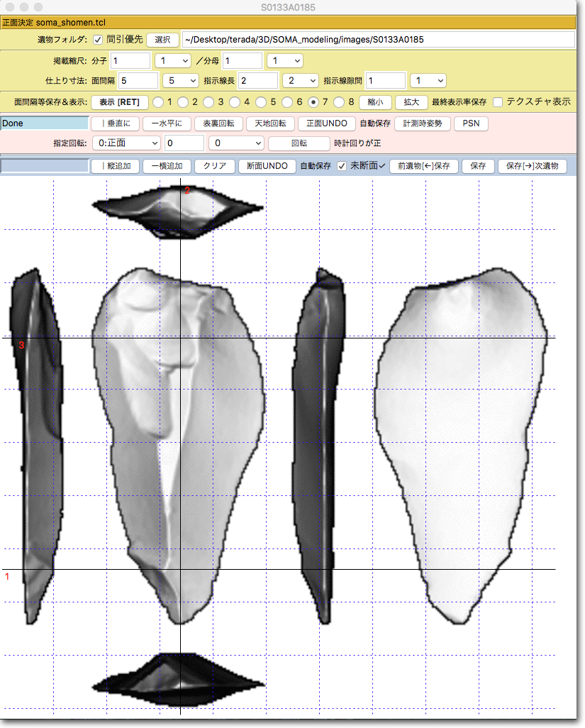The height and width of the screenshot is (728, 585).
Task: Toggle the 間引優先 checkbox
Action: (x=98, y=39)
